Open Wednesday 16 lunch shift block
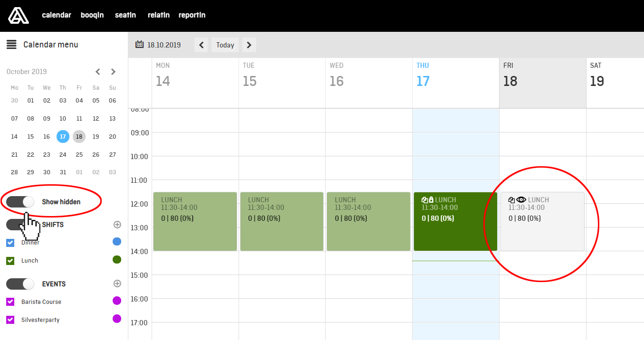 tap(368, 221)
